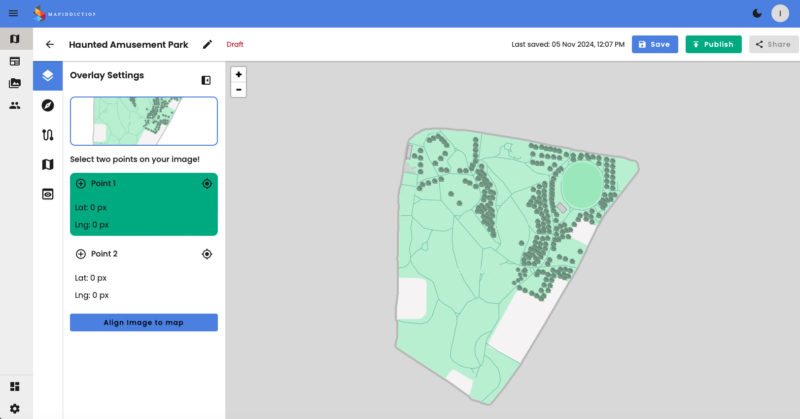Open the user avatar account menu
The width and height of the screenshot is (800, 419).
pyautogui.click(x=780, y=13)
